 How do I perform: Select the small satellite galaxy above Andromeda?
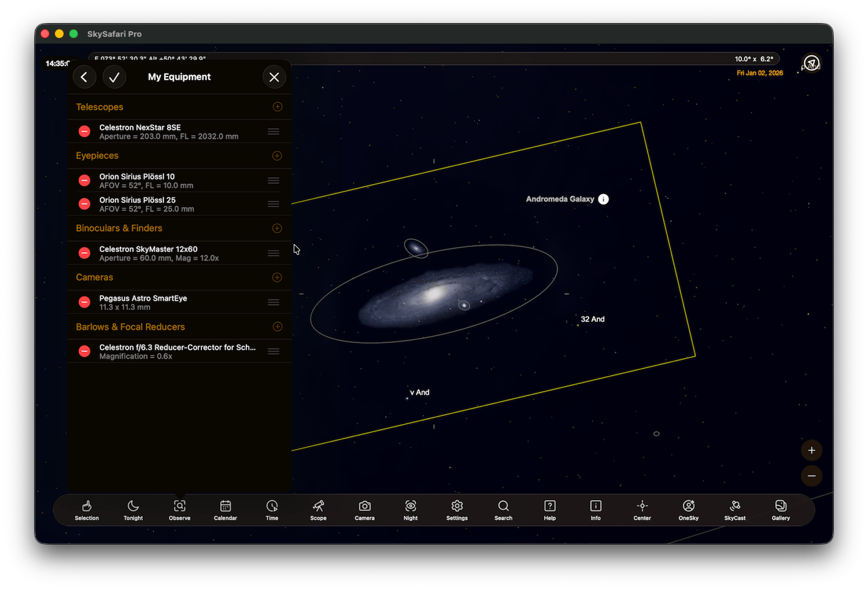coord(416,248)
